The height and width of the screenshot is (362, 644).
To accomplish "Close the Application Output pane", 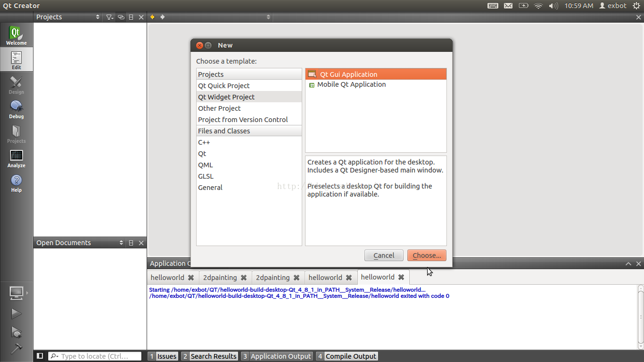I will [639, 263].
